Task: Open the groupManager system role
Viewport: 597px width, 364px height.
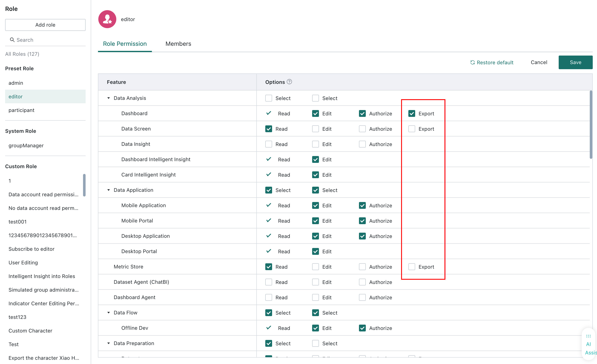Action: pos(45,146)
